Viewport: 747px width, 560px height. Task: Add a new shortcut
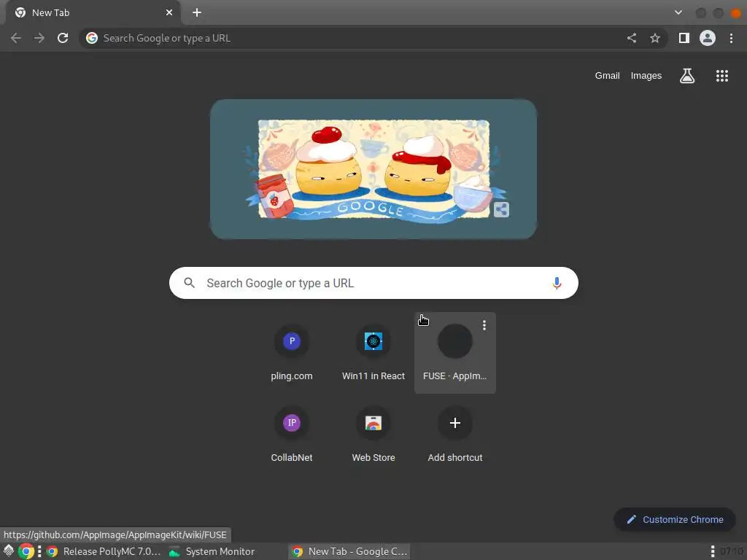tap(455, 435)
